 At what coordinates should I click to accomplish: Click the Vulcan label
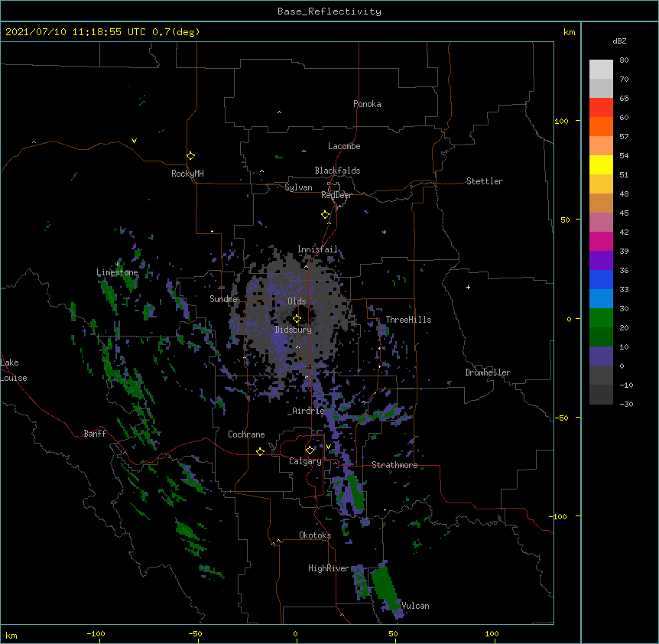pos(415,606)
